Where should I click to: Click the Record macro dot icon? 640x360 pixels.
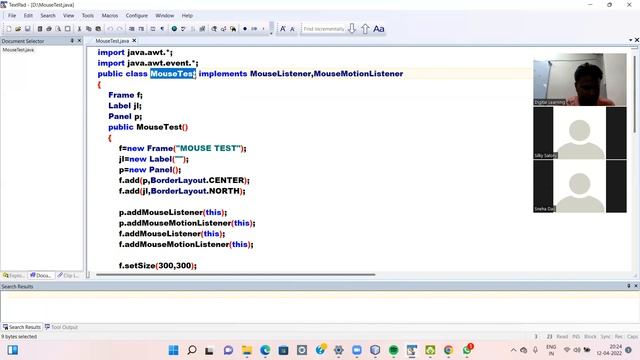[245, 29]
